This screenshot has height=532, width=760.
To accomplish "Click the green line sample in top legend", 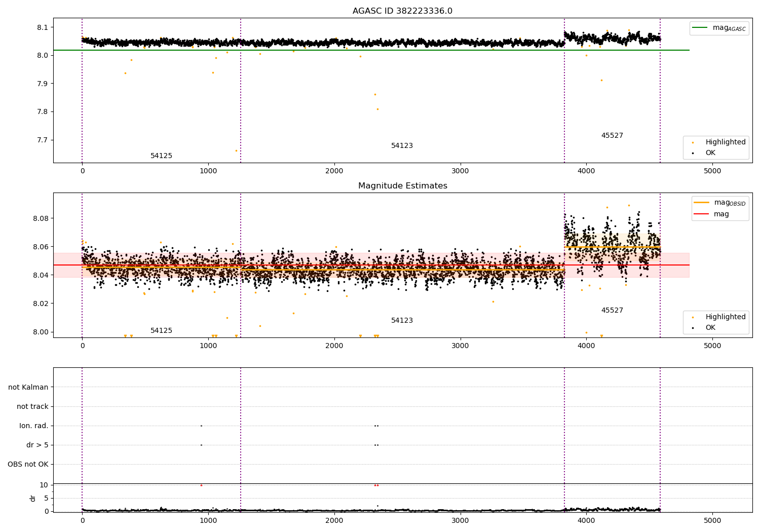I will click(701, 28).
